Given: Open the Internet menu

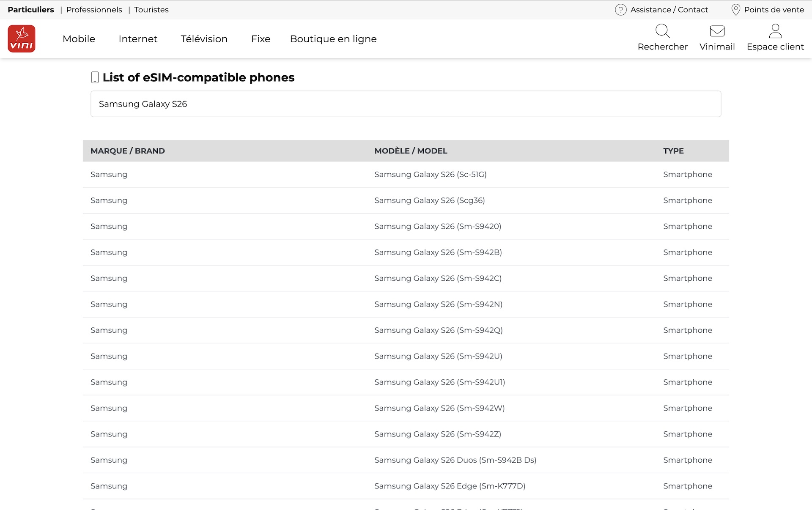Looking at the screenshot, I should click(138, 39).
